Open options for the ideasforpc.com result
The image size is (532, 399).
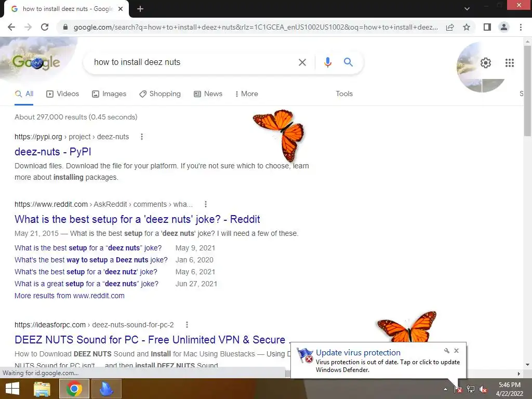187,325
